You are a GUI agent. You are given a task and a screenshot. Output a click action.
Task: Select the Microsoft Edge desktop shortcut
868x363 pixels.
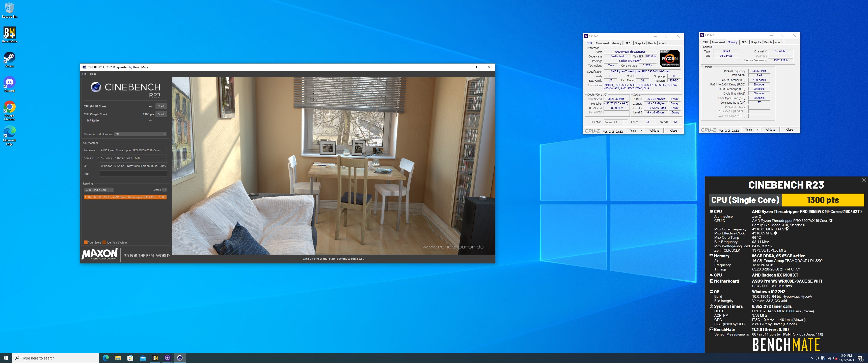point(9,136)
